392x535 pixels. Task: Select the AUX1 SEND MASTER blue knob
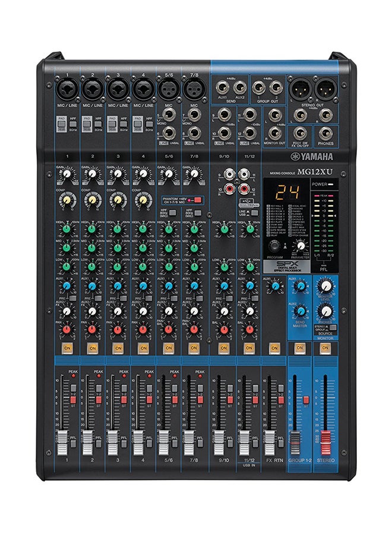tap(301, 286)
